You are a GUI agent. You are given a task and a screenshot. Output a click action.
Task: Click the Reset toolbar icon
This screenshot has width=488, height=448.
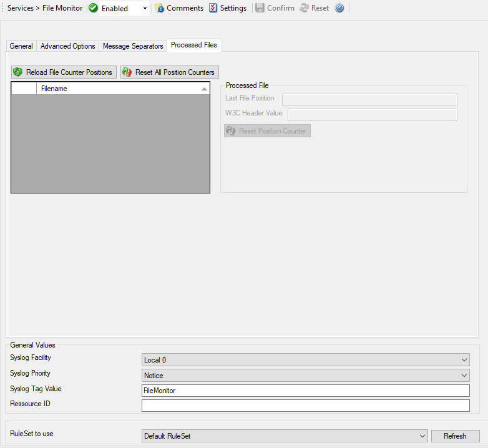pyautogui.click(x=305, y=8)
